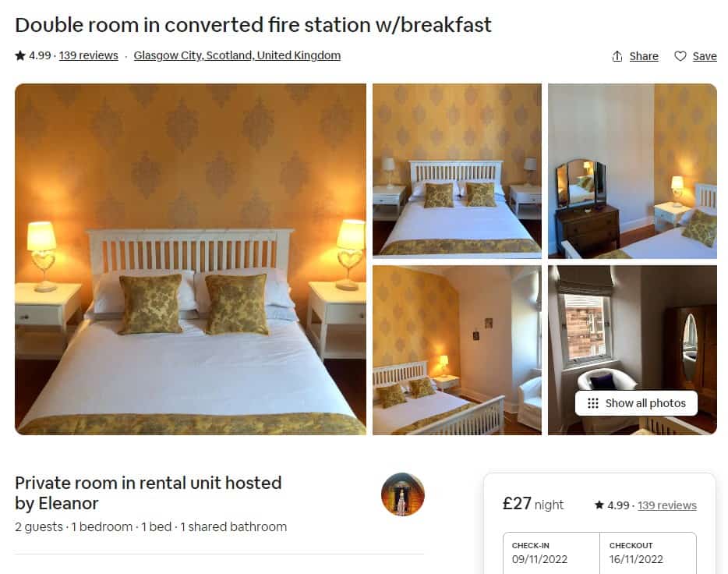
Task: Open the window and armchair photo
Action: [x=632, y=335]
